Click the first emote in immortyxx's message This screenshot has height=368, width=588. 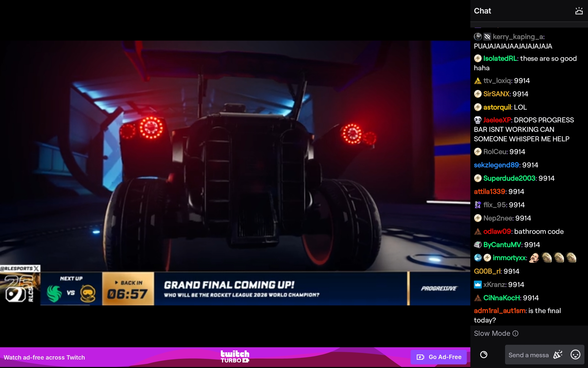tap(534, 258)
